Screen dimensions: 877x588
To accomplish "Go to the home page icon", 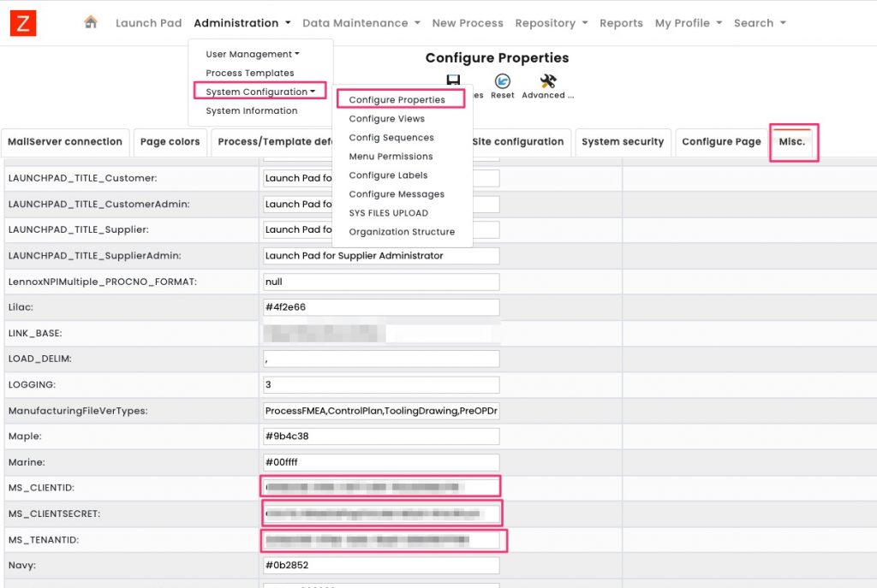I will click(x=91, y=22).
